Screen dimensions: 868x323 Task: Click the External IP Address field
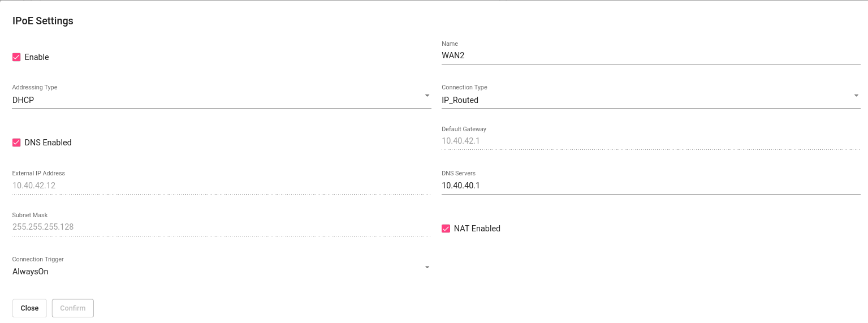click(221, 186)
